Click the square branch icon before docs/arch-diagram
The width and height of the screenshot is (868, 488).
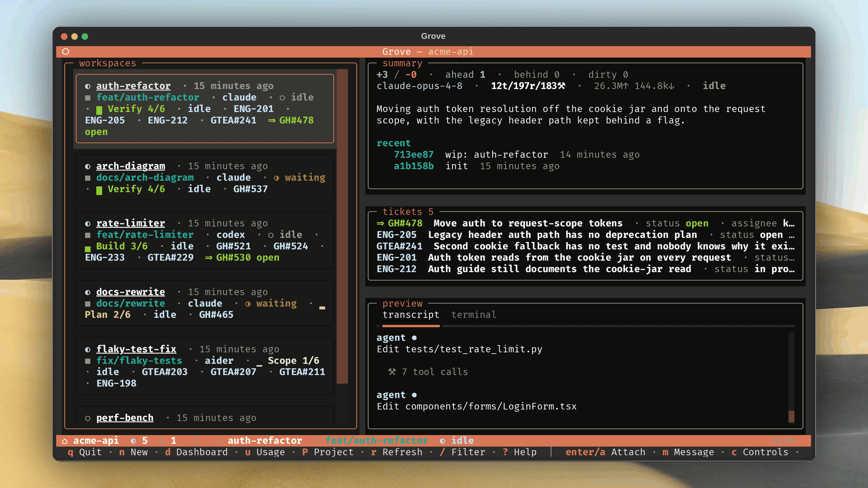tap(88, 178)
